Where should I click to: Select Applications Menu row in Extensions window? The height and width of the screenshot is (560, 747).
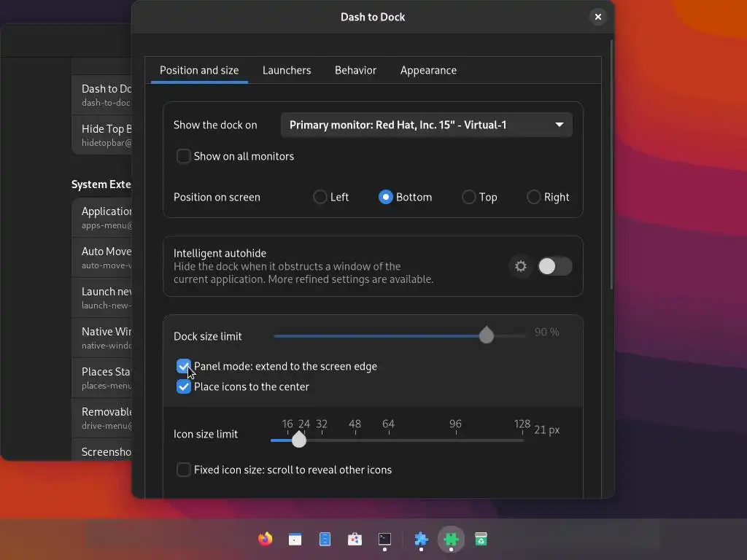101,217
